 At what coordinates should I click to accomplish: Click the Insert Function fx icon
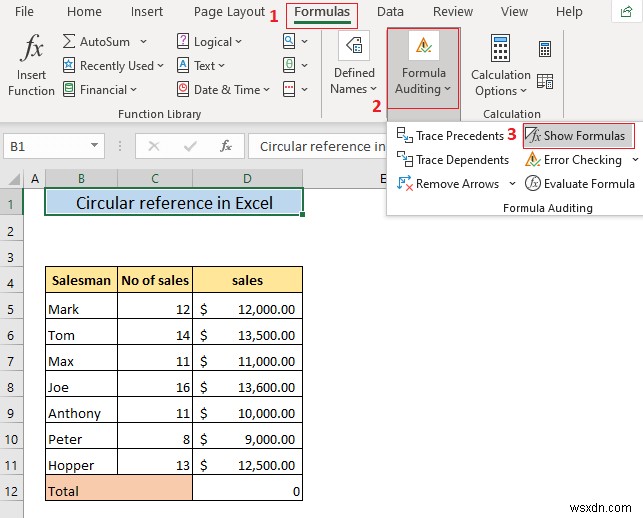point(32,48)
